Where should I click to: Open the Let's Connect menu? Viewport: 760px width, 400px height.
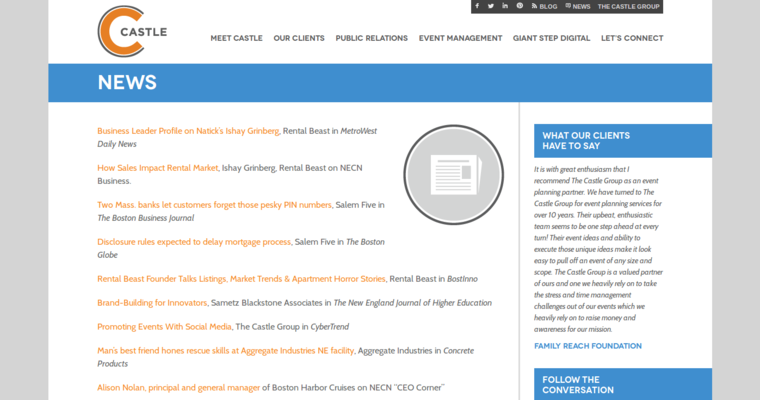pyautogui.click(x=632, y=38)
